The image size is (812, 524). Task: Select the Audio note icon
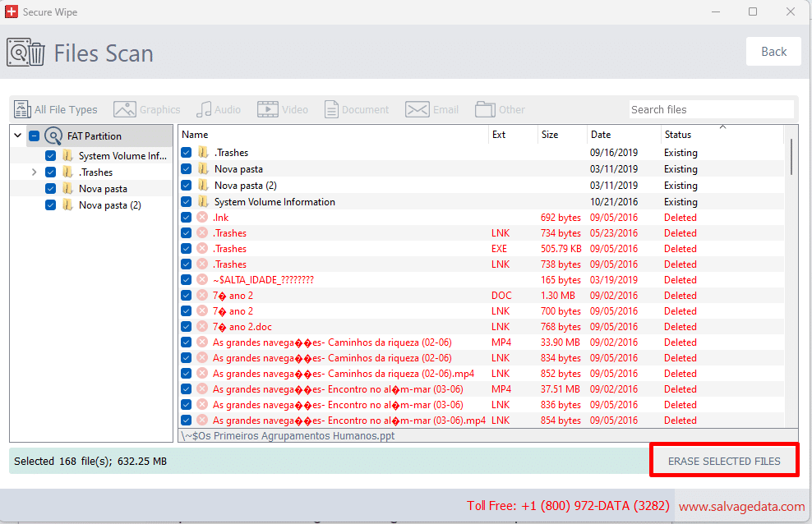click(x=204, y=109)
